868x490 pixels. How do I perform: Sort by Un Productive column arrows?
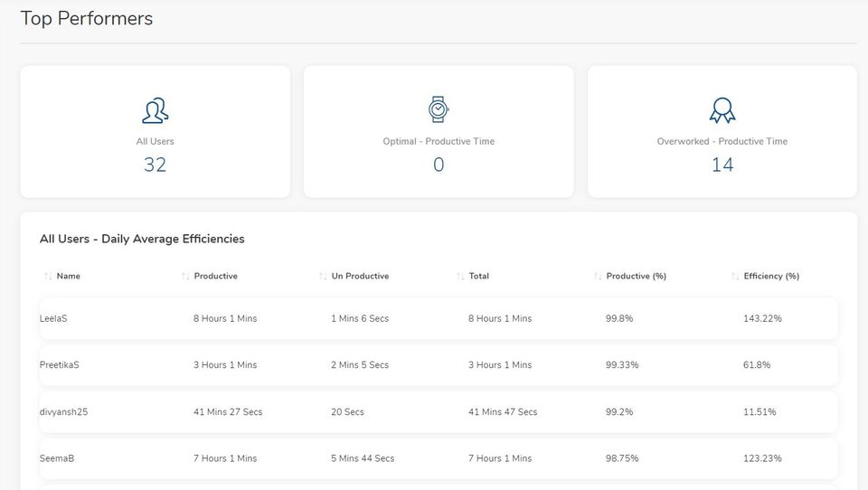(323, 276)
